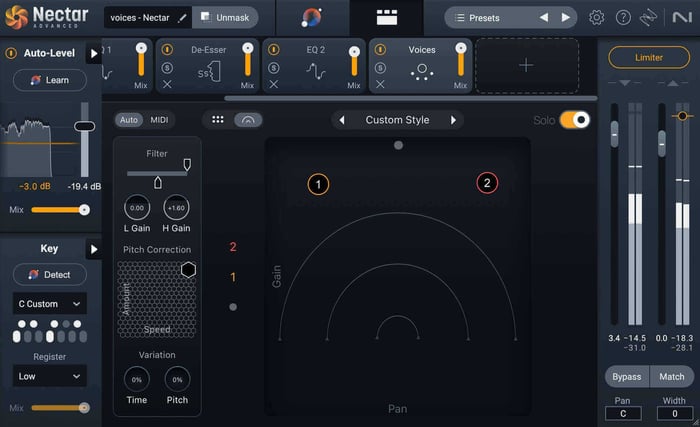Click the Variation Time knob
700x427 pixels.
click(137, 380)
